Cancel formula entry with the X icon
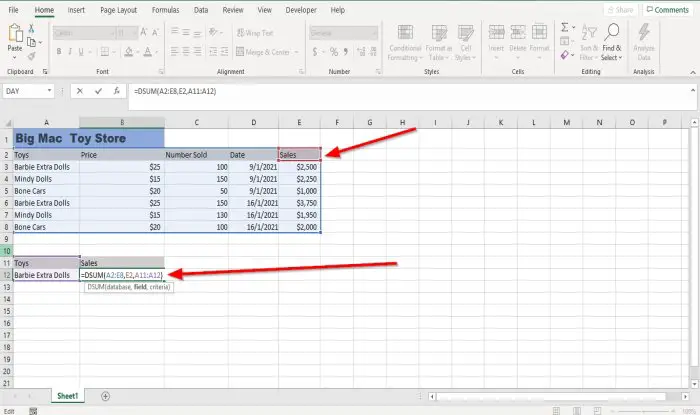Image resolution: width=700 pixels, height=415 pixels. (79, 91)
